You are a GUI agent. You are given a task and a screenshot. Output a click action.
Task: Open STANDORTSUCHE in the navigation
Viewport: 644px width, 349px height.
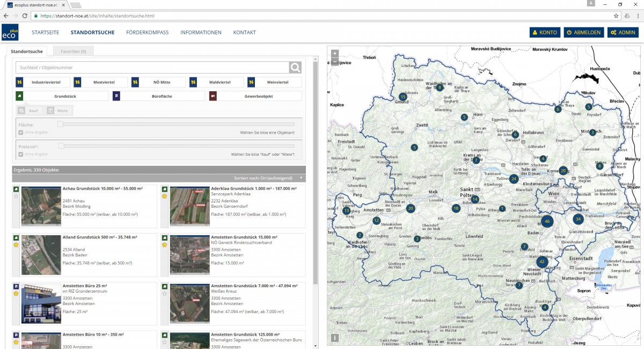pyautogui.click(x=92, y=33)
